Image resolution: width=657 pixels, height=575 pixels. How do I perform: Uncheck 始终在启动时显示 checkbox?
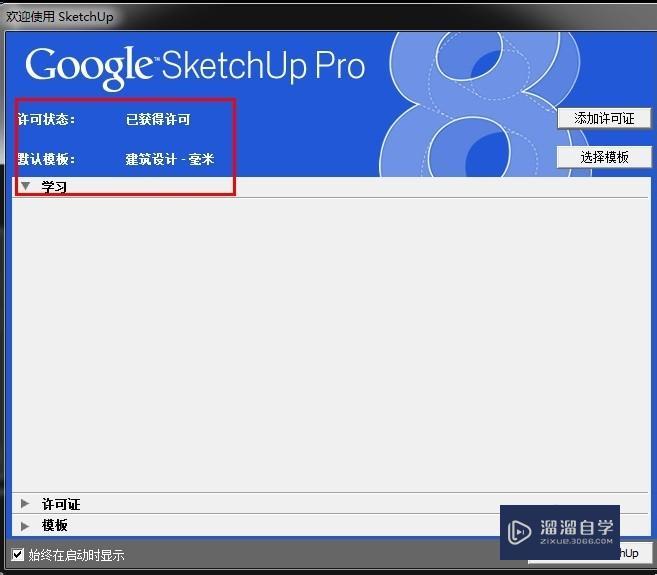point(18,554)
